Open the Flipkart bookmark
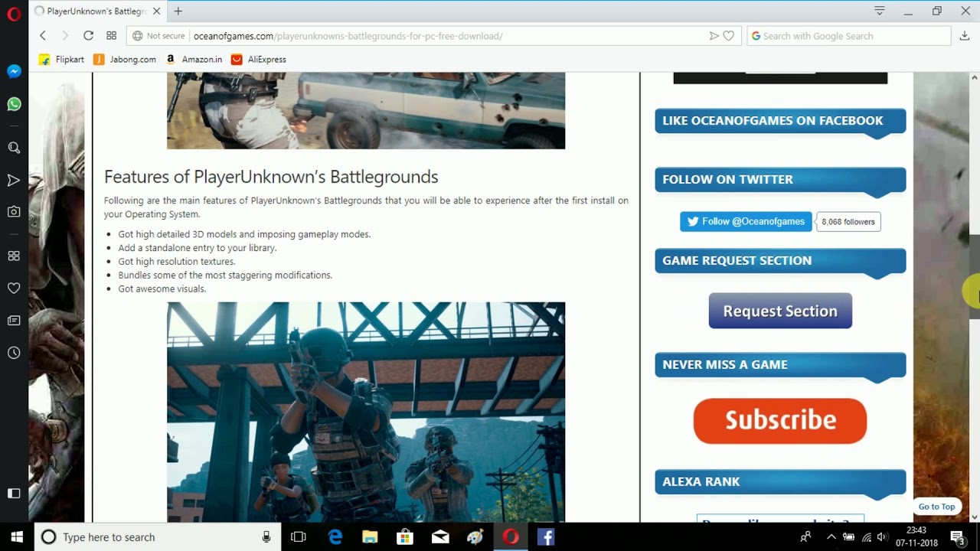980x551 pixels. click(61, 59)
